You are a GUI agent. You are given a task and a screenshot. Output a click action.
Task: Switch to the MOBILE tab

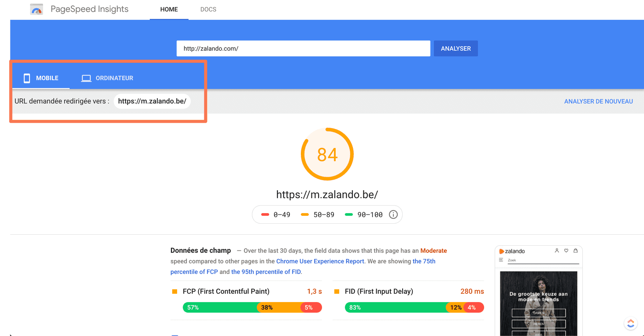pos(41,78)
